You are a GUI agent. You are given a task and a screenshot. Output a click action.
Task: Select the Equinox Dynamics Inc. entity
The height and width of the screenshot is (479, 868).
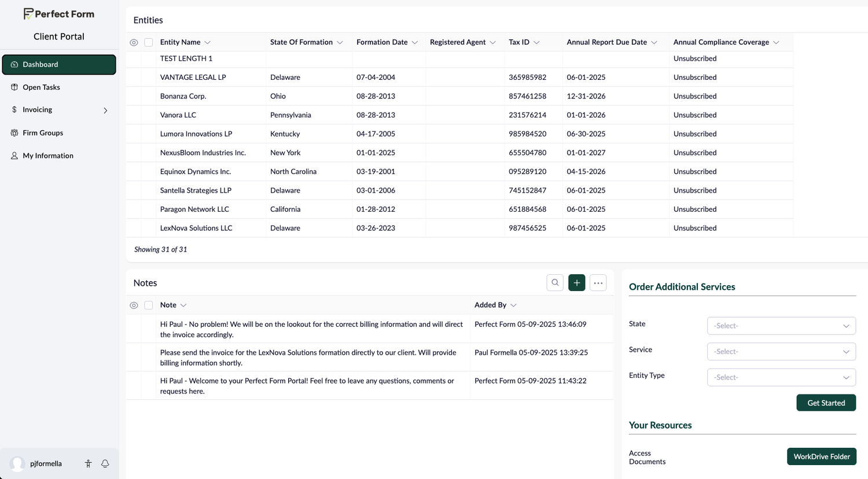click(x=196, y=172)
